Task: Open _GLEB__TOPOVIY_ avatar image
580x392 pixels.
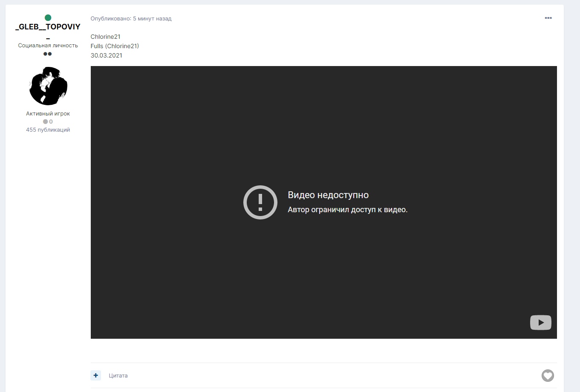Action: coord(48,86)
